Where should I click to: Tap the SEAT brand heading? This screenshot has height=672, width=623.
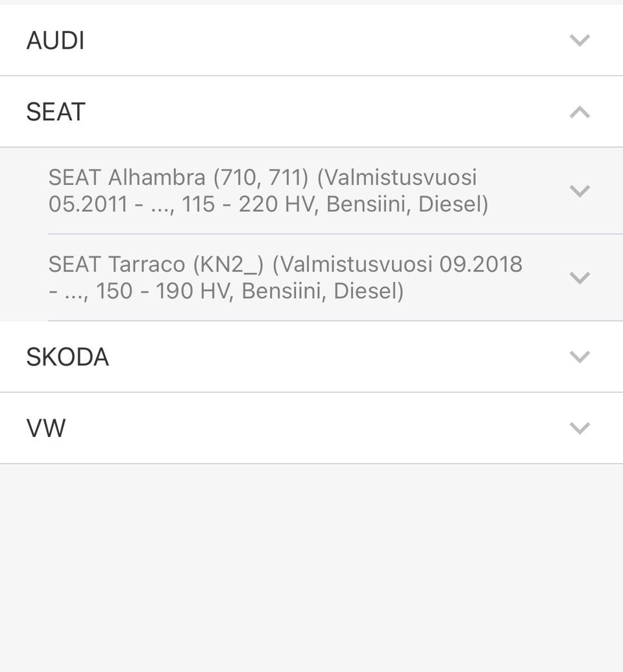[56, 112]
